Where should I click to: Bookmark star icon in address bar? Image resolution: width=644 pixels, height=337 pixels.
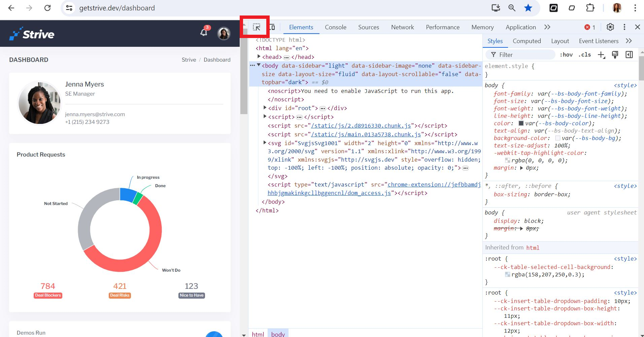[528, 8]
